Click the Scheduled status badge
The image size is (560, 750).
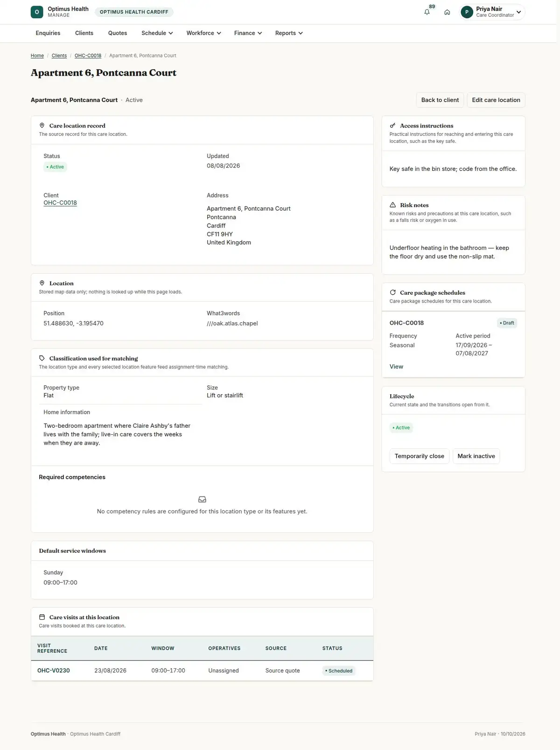339,671
